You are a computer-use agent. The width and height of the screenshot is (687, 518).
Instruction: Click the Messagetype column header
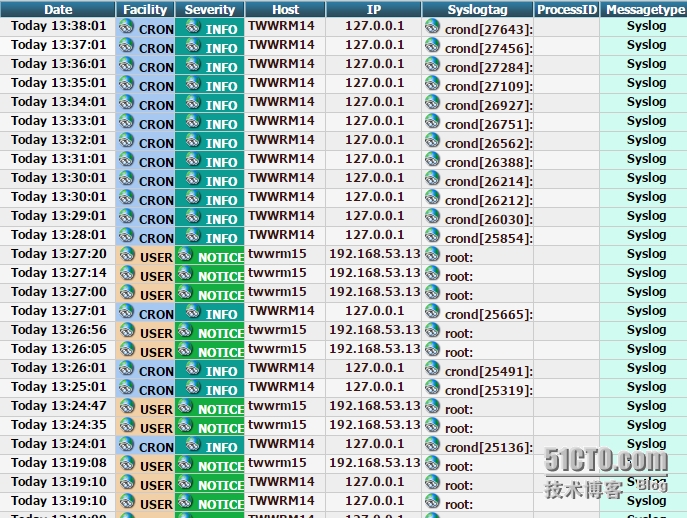point(645,9)
